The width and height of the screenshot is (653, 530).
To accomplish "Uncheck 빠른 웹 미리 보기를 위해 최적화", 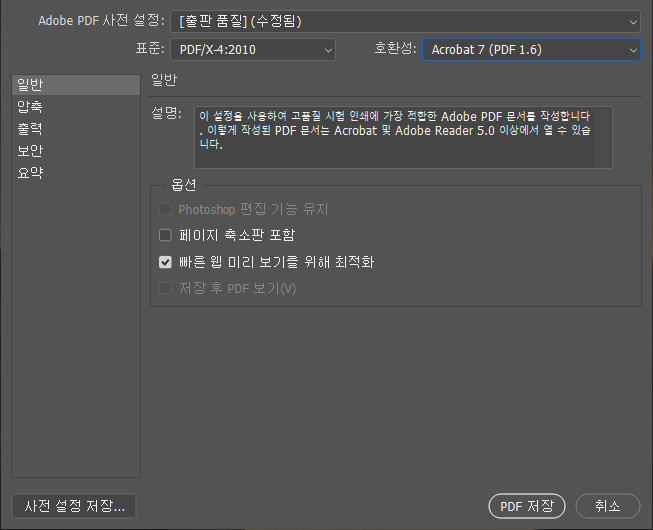I will coord(165,262).
